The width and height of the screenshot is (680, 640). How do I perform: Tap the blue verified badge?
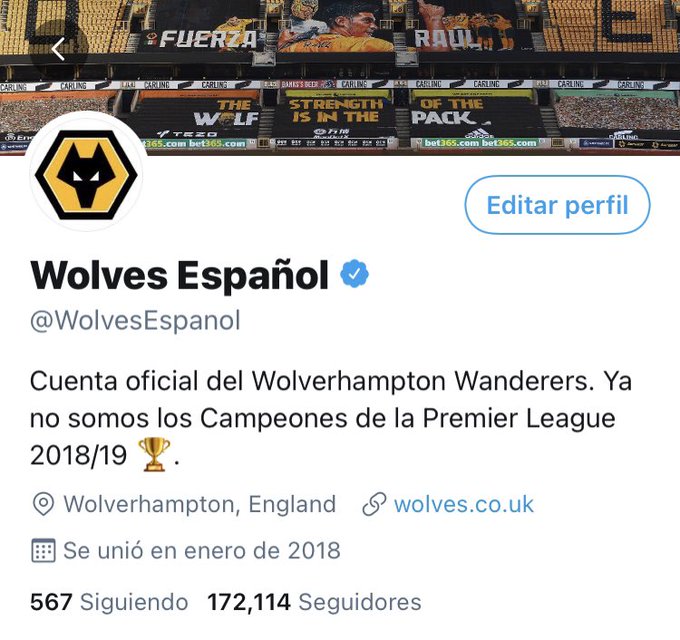coord(354,273)
